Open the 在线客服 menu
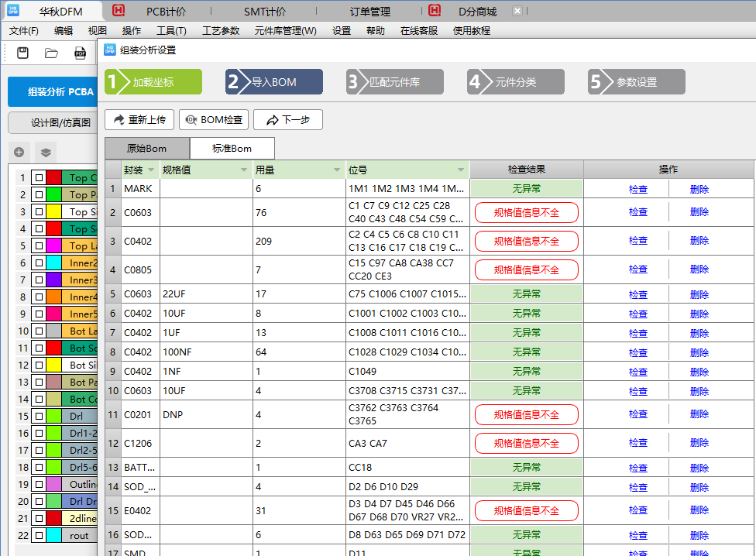Screen dimensions: 756x556 (418, 31)
